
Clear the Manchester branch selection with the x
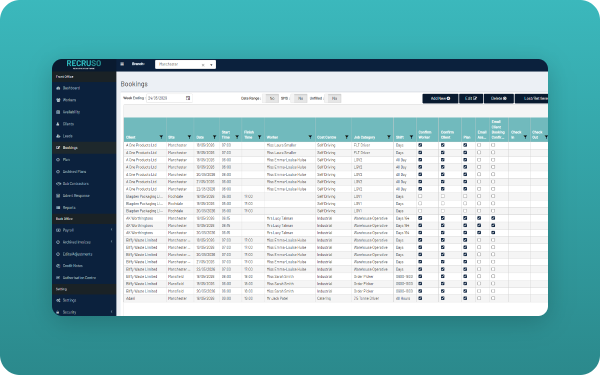point(203,65)
